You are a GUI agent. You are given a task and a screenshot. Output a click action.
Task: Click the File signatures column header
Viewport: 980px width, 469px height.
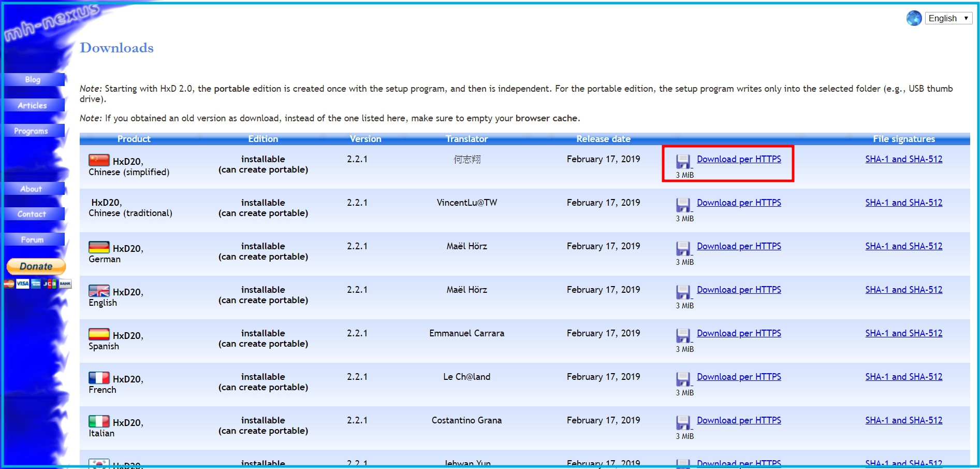coord(904,139)
